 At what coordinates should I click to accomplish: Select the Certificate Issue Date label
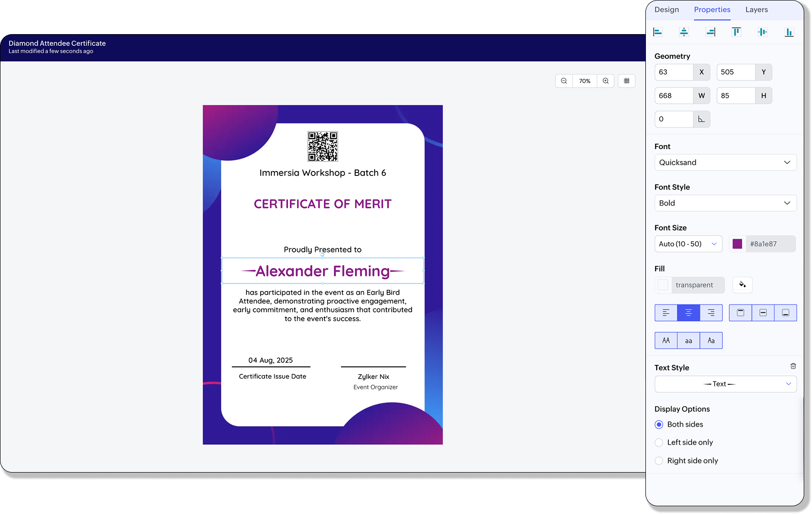(x=272, y=377)
